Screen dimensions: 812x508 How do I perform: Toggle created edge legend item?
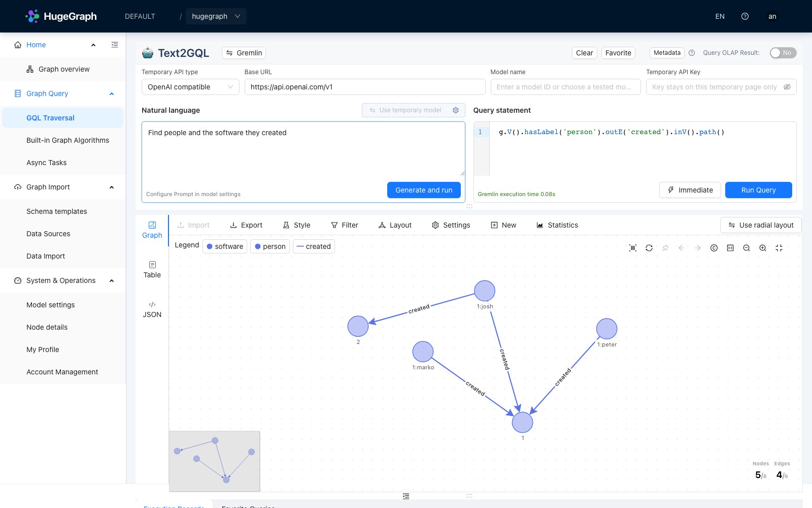coord(314,246)
